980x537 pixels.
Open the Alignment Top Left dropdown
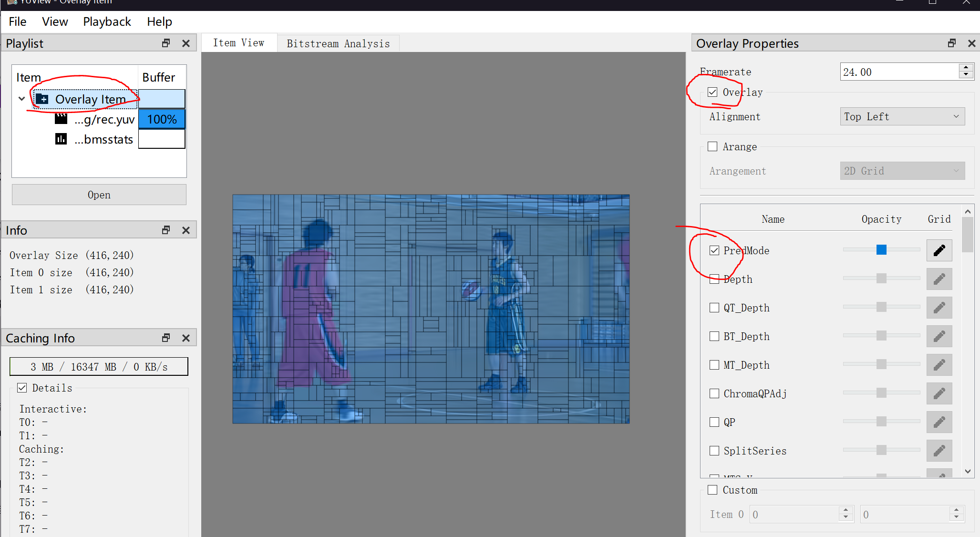tap(902, 117)
